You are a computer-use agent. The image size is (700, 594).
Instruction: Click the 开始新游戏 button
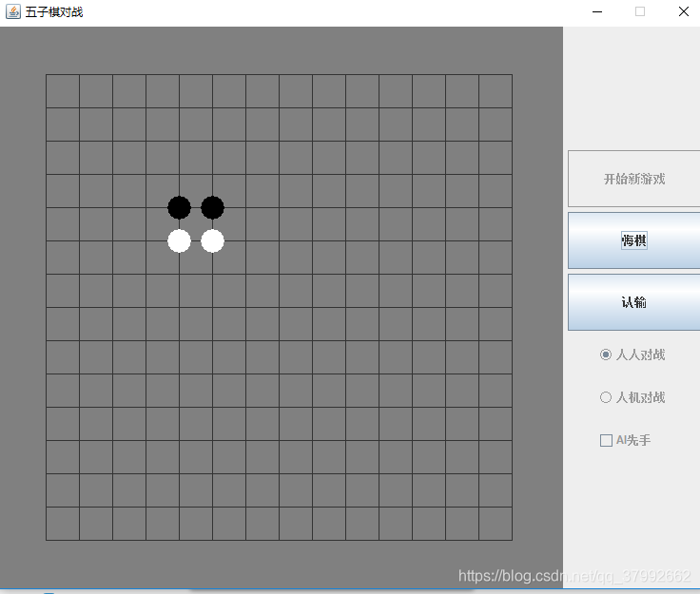point(634,179)
